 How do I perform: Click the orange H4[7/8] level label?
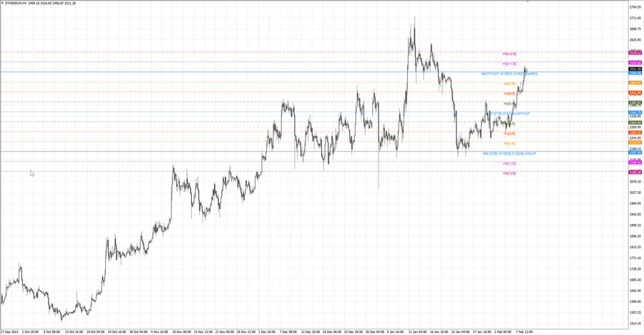coord(509,84)
